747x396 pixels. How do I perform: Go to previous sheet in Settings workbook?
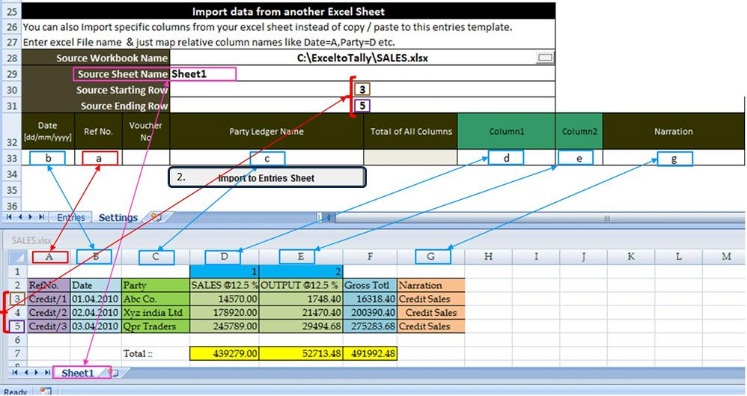coord(20,217)
